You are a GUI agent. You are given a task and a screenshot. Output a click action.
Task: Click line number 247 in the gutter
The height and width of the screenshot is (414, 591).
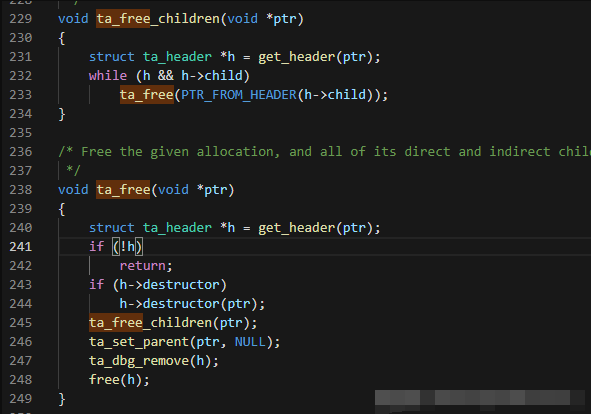coord(21,361)
